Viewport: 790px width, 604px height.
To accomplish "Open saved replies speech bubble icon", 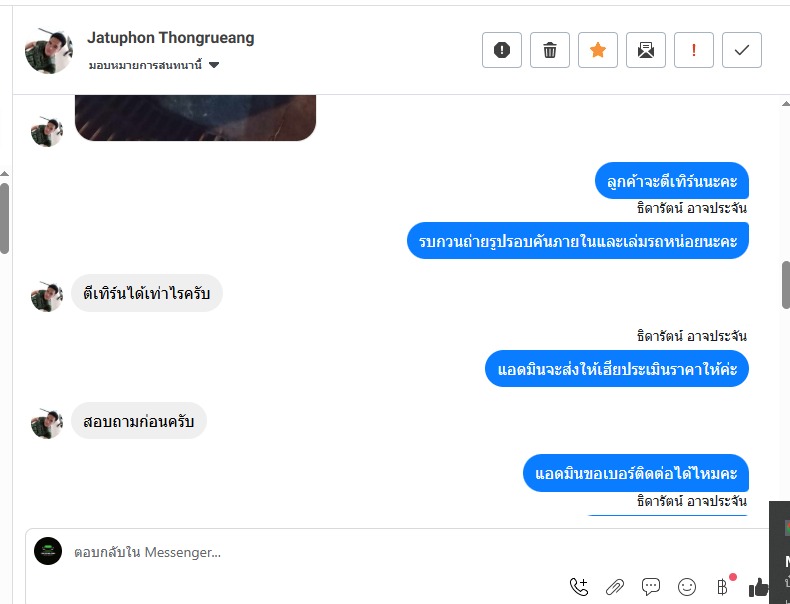I will 651,586.
